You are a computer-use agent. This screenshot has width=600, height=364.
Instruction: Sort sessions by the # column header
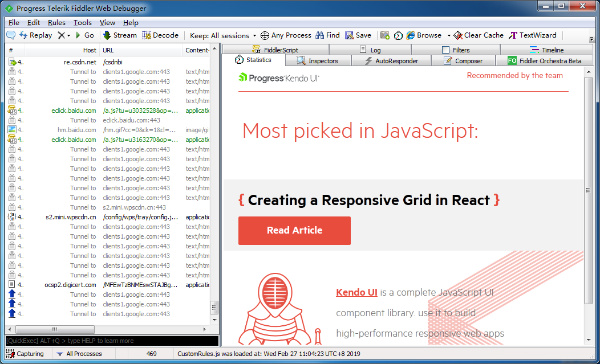coord(15,50)
